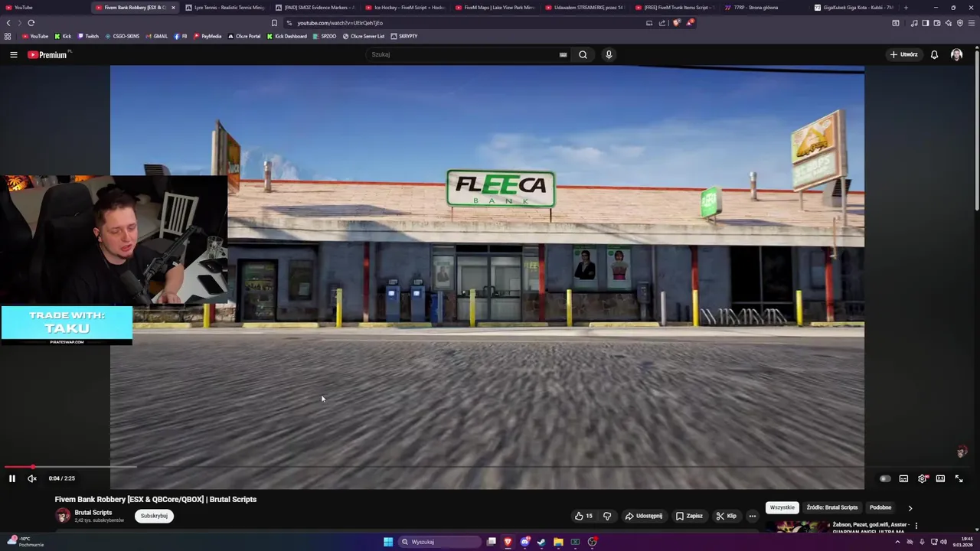Select the Podobne filter chip

(880, 507)
